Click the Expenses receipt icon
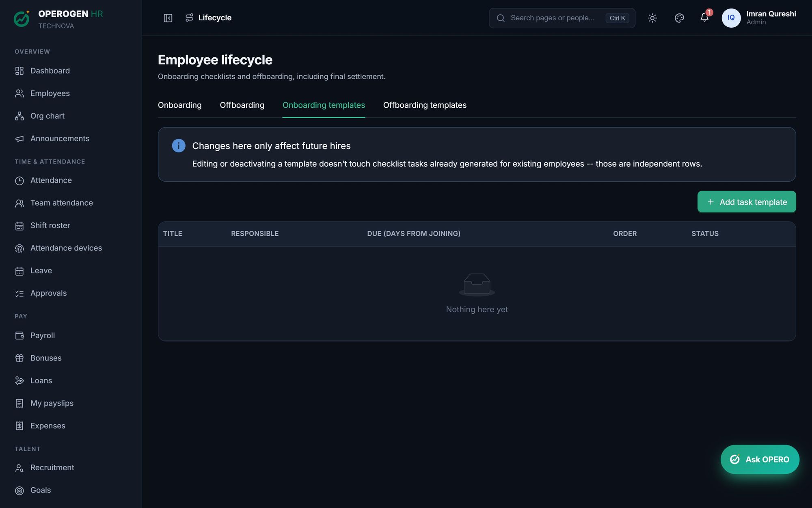Viewport: 812px width, 508px height. click(19, 426)
